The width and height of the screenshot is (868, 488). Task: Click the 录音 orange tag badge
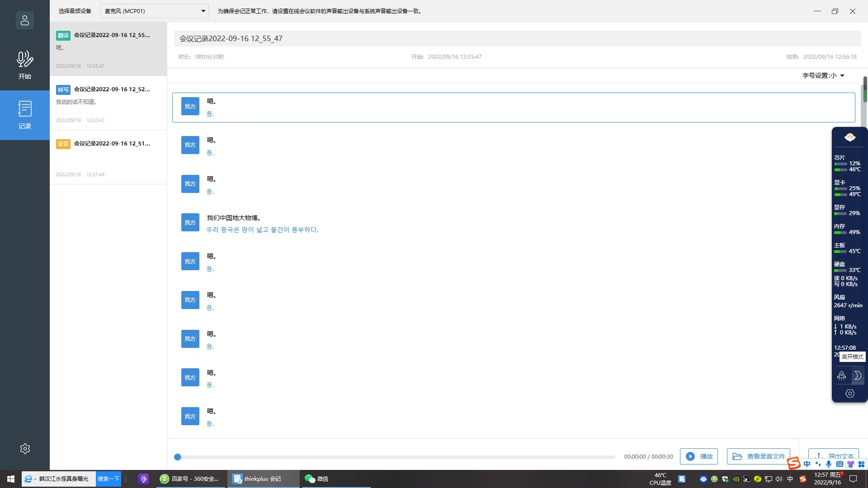63,144
